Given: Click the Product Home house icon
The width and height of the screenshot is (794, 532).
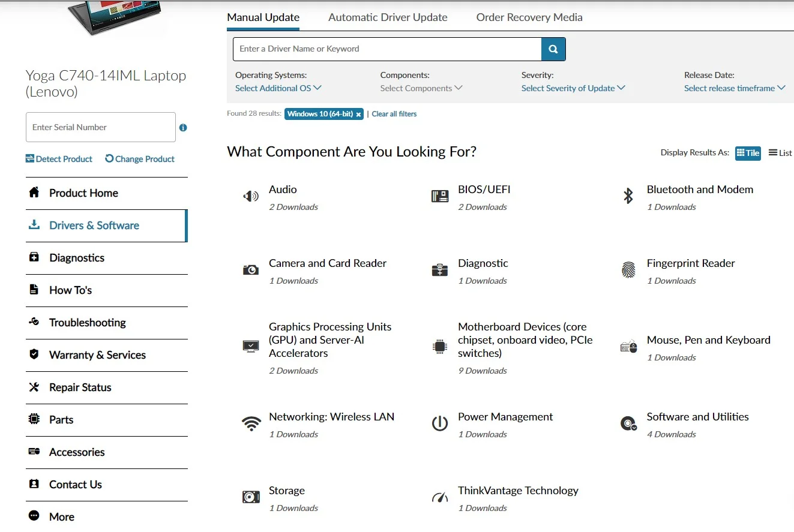Looking at the screenshot, I should 34,193.
